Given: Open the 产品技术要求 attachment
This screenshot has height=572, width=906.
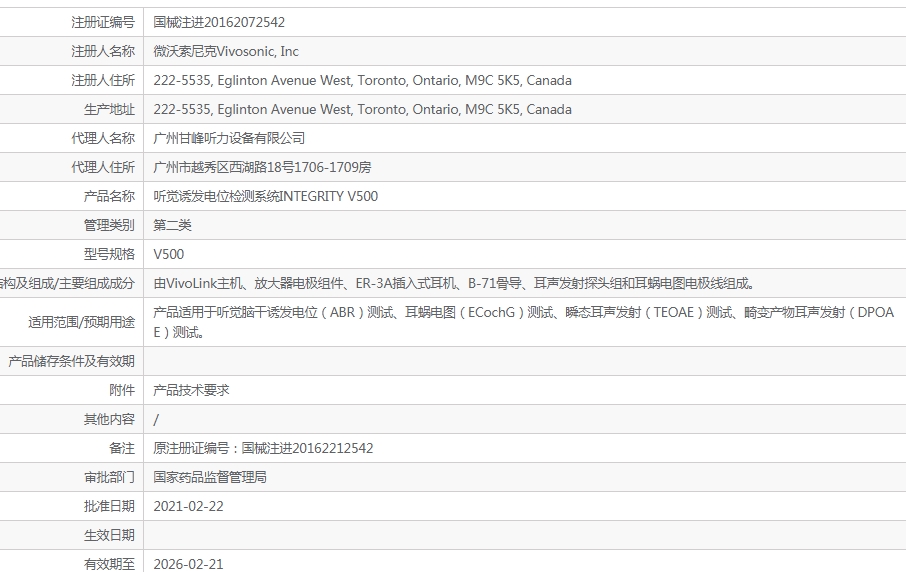Looking at the screenshot, I should pos(191,390).
